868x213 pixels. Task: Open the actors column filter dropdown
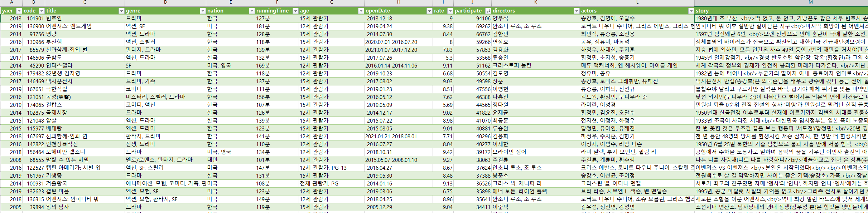pos(691,11)
